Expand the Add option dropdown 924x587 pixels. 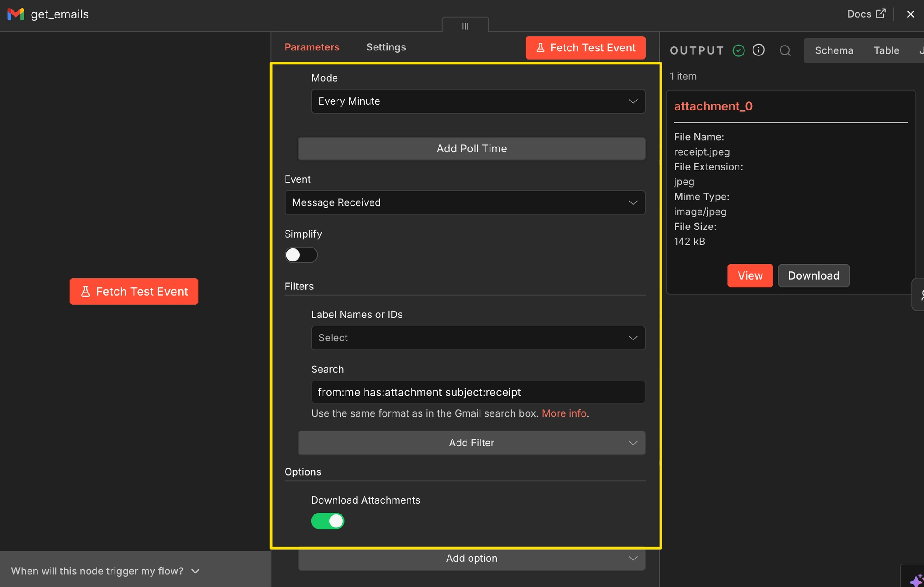(471, 559)
